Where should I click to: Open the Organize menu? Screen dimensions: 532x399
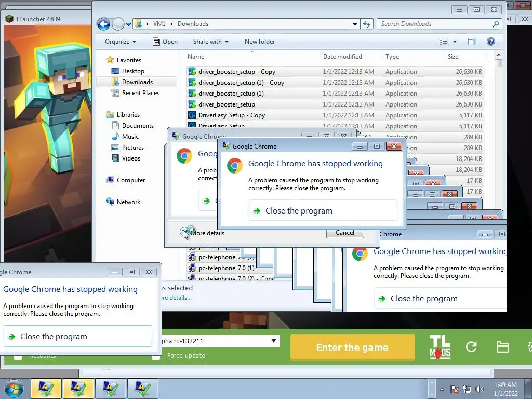121,42
